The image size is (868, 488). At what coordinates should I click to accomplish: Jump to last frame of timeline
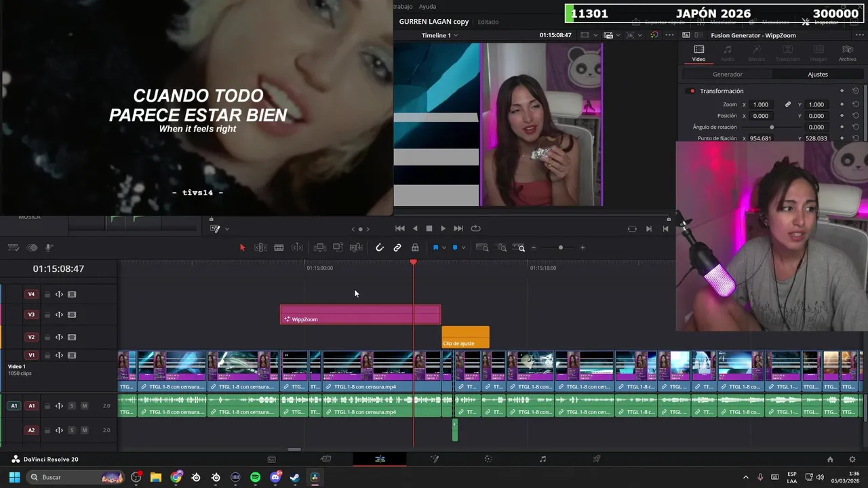pos(458,228)
